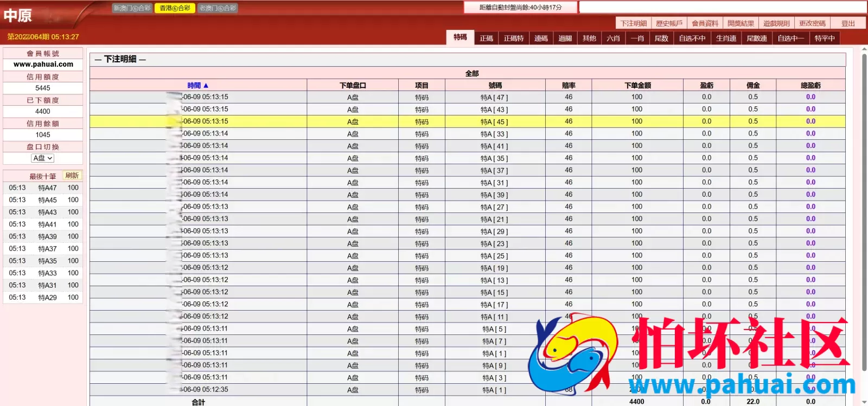The height and width of the screenshot is (406, 868).
Task: View the 開獎結果 page
Action: coord(741,23)
